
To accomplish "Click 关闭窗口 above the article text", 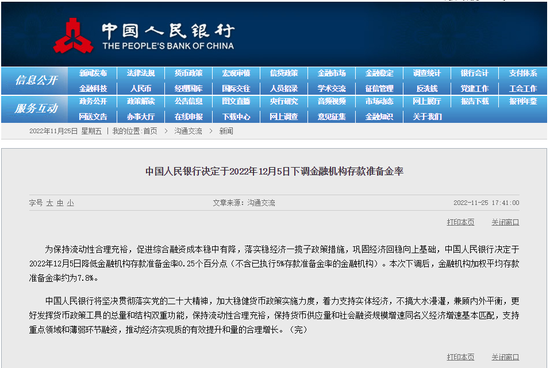I will point(505,222).
